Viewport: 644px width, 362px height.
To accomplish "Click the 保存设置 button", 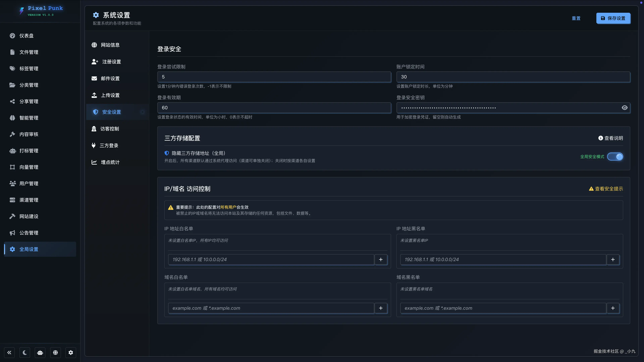I will pyautogui.click(x=613, y=18).
